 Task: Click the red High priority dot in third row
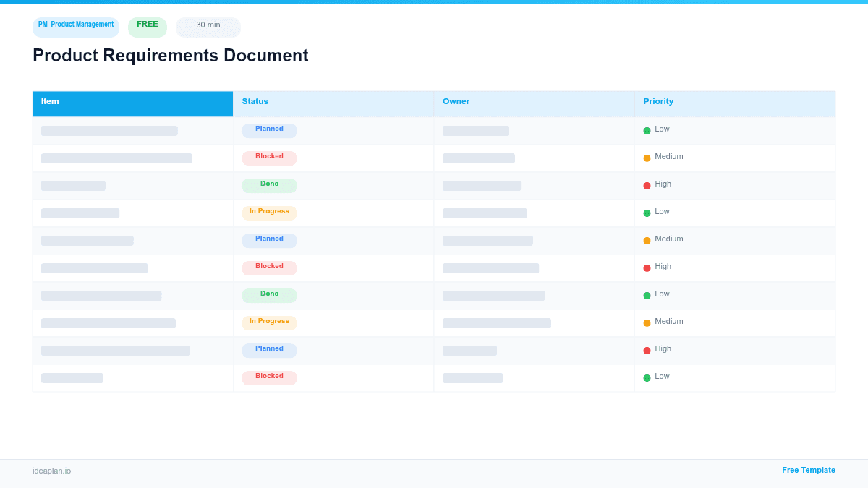pos(647,184)
